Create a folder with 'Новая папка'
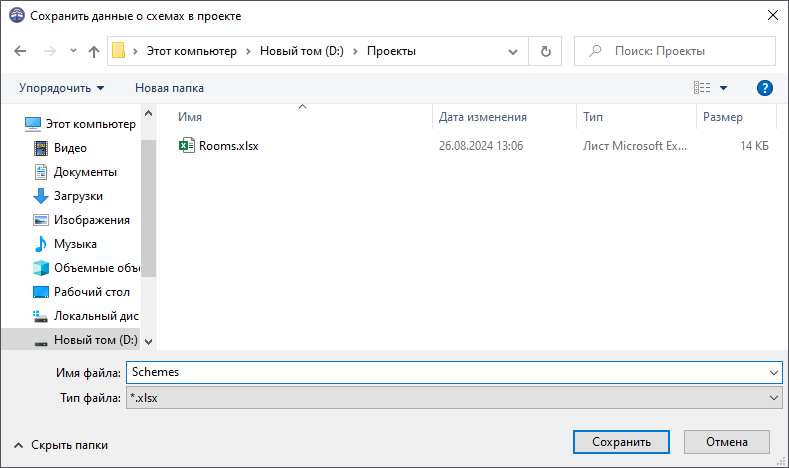The width and height of the screenshot is (789, 468). [x=170, y=88]
